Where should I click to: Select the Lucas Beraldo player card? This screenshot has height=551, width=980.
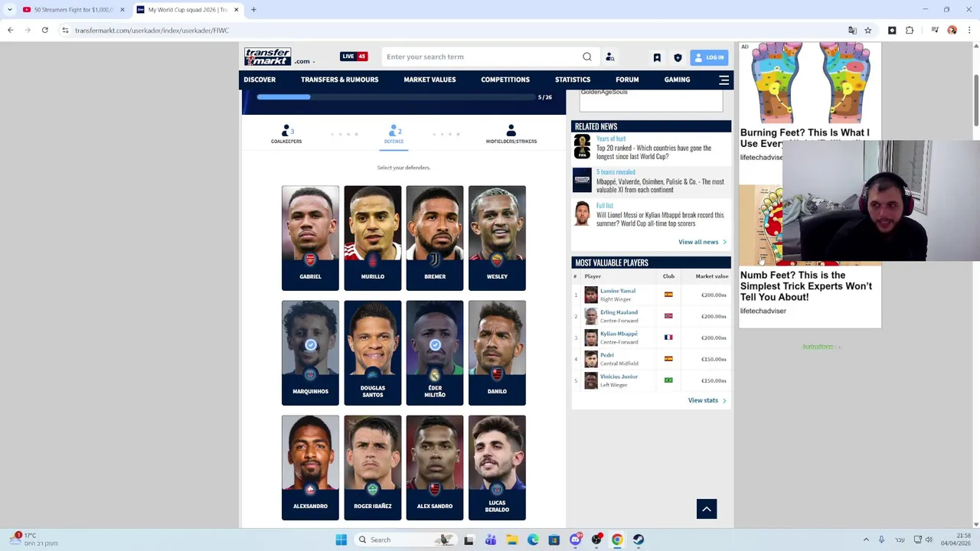(x=497, y=468)
